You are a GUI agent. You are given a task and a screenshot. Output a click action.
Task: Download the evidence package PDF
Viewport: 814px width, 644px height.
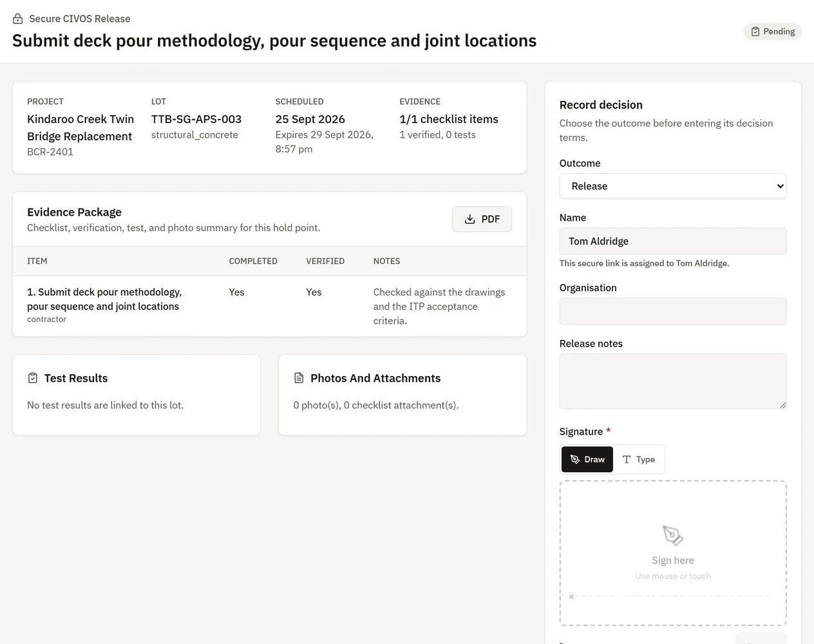(482, 219)
